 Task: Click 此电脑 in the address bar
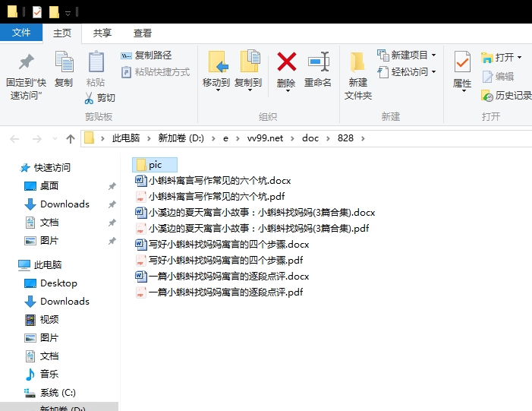point(125,138)
